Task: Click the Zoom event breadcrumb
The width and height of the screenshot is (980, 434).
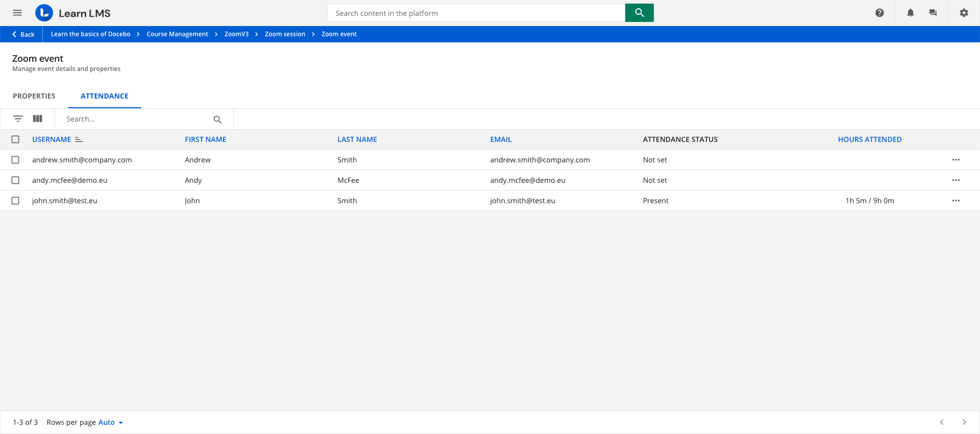Action: 339,34
